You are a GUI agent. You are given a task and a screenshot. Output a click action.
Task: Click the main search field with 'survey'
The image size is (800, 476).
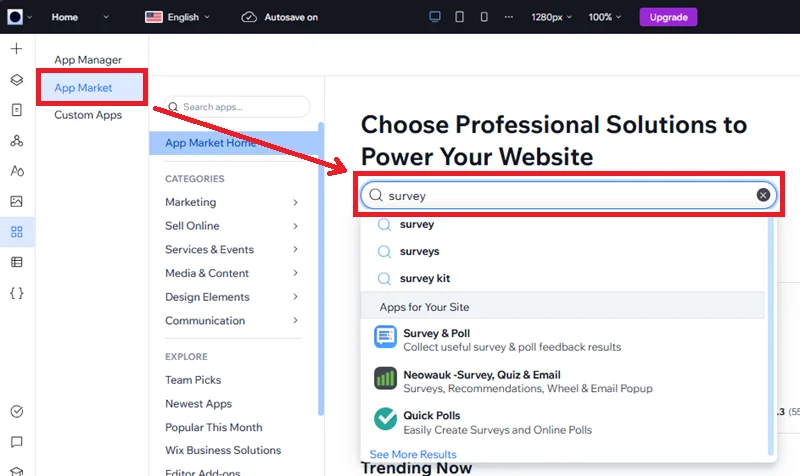(568, 195)
